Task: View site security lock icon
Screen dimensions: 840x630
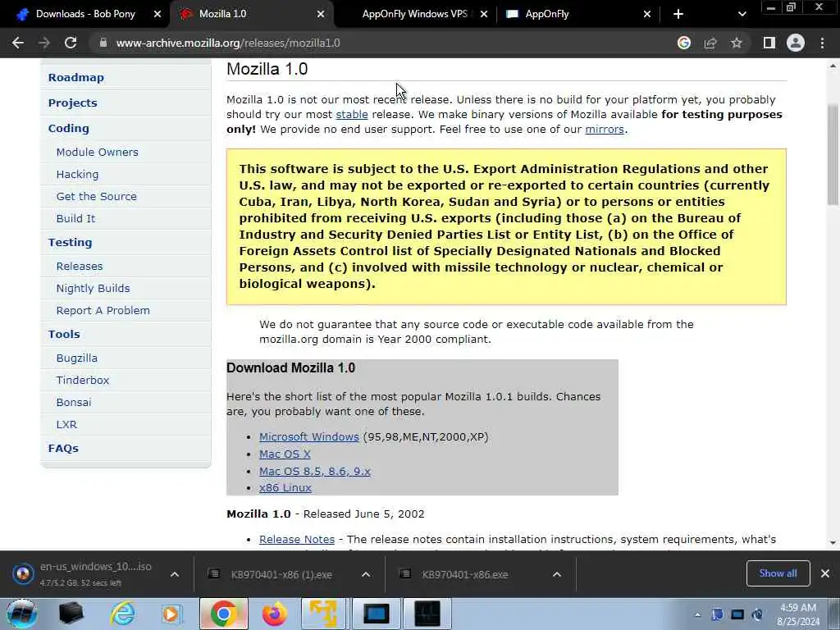Action: tap(103, 43)
